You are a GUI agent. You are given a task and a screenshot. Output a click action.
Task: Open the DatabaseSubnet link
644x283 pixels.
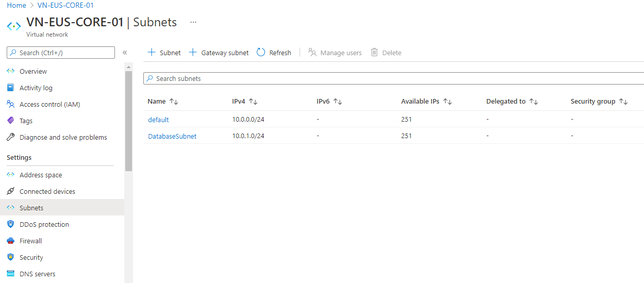click(172, 136)
